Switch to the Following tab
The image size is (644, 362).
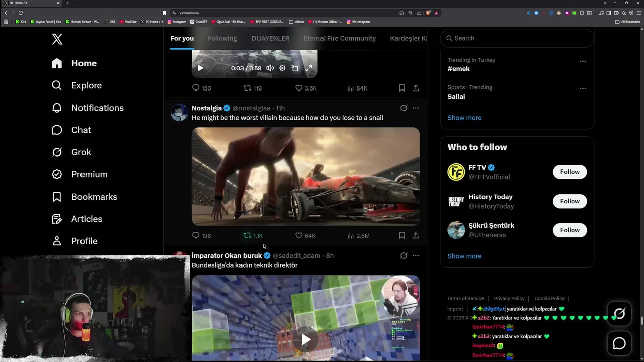pos(222,38)
